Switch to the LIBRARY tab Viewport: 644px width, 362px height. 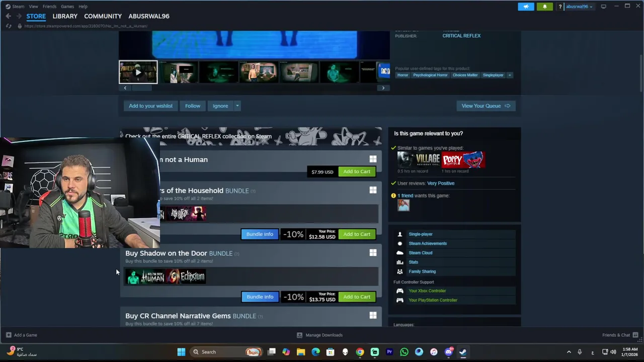[x=65, y=16]
